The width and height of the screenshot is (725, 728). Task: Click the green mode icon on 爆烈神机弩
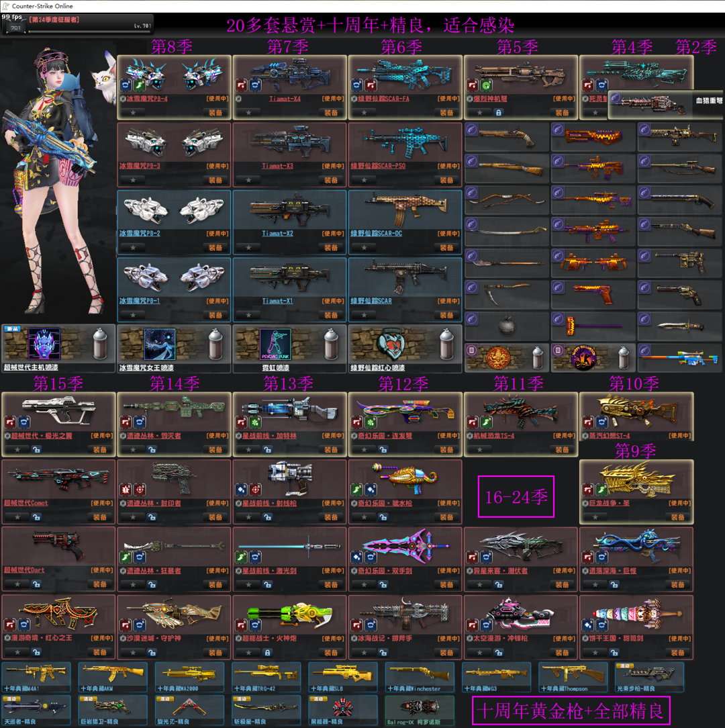tap(486, 85)
